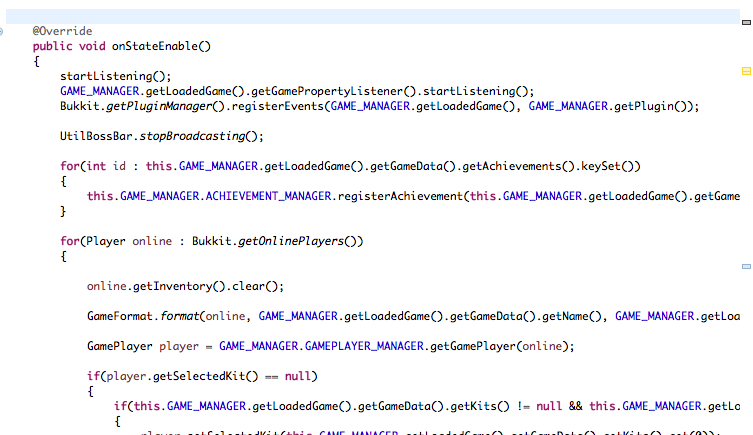Click the dark marker atop the overview ruler
Screen dimensions: 753x435
click(746, 22)
